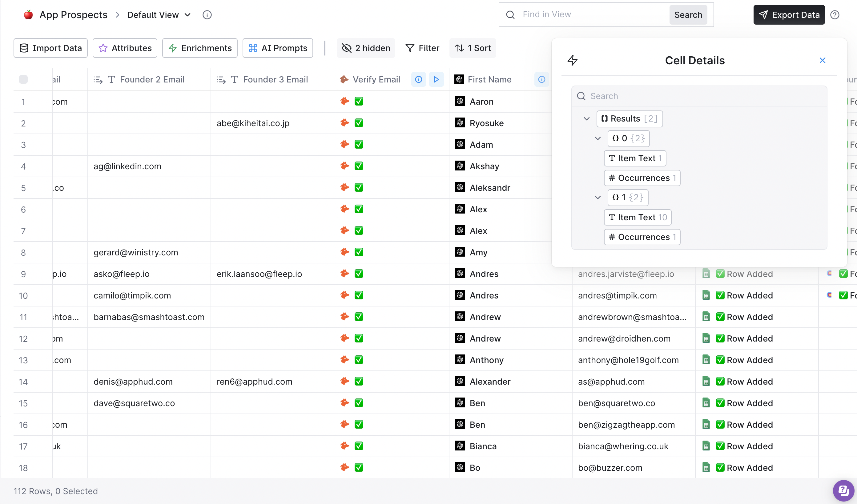Click the Verify Email column play icon

(x=436, y=79)
